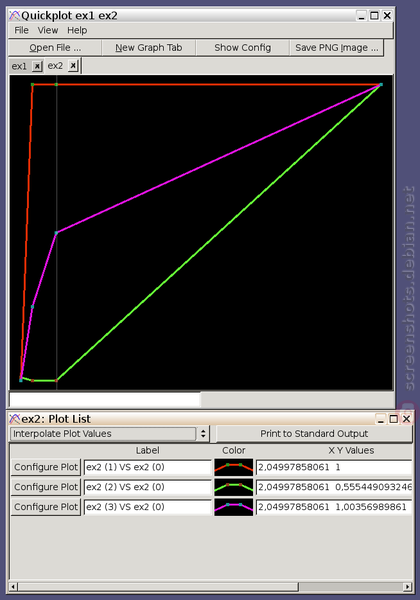Open the Help menu
The image size is (420, 600).
(x=77, y=30)
